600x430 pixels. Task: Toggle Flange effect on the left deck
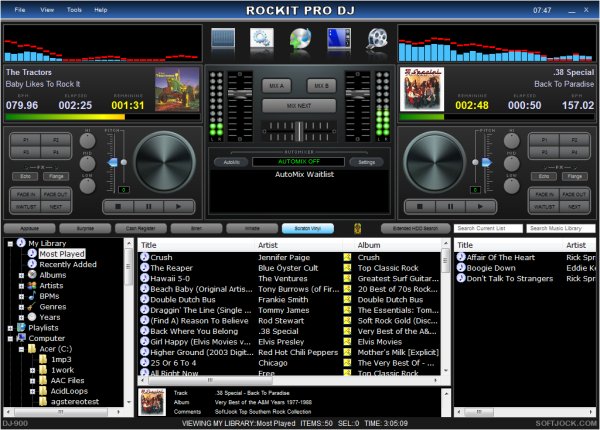[x=56, y=176]
